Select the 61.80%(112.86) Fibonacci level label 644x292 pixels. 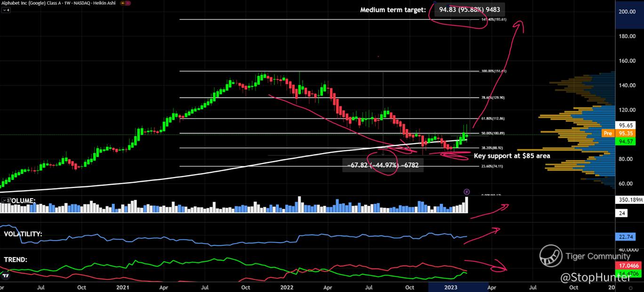492,119
